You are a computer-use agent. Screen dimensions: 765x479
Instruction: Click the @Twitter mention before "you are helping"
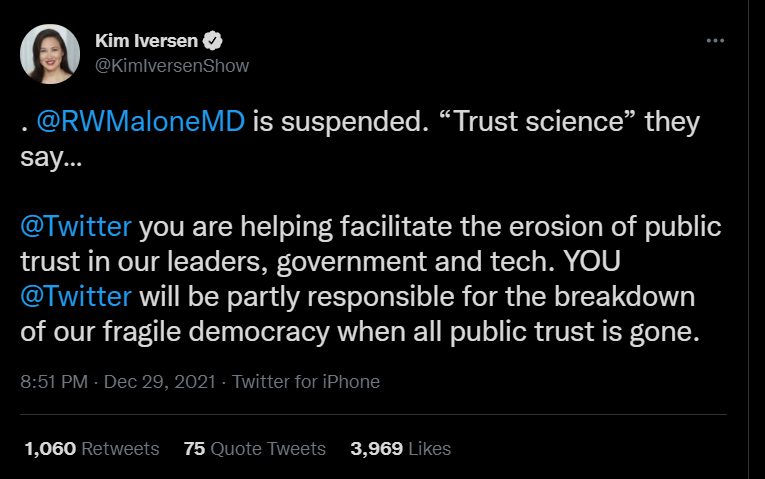pos(76,225)
